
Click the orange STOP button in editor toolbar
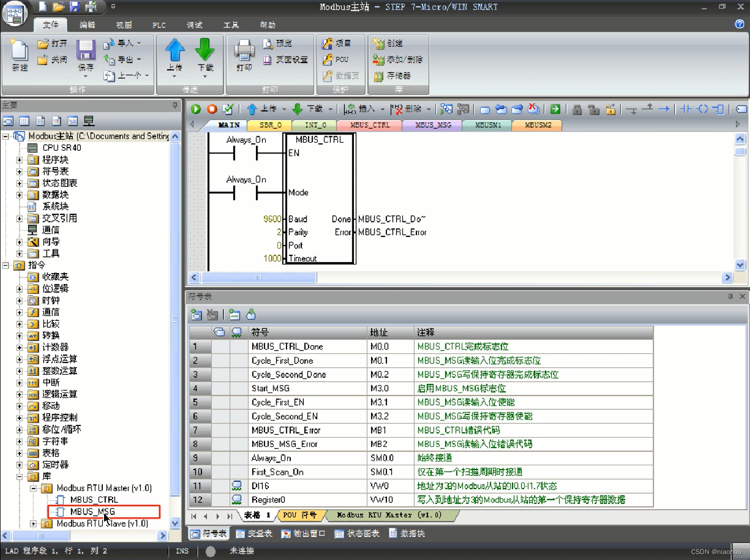pos(212,109)
